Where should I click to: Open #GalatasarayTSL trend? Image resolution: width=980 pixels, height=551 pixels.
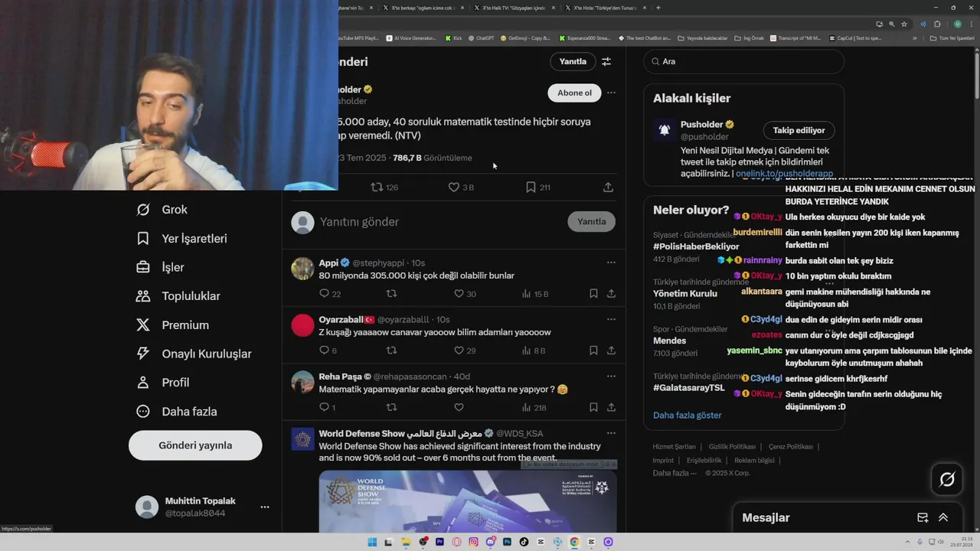pos(689,388)
